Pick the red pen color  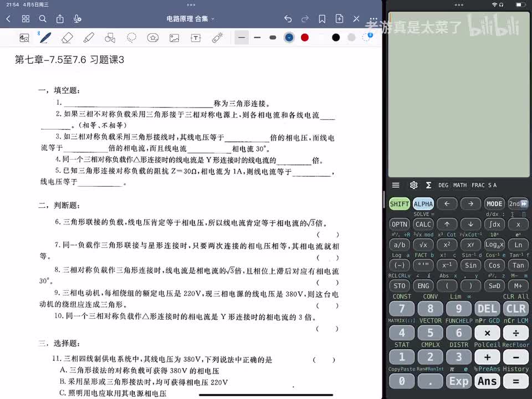click(x=305, y=37)
